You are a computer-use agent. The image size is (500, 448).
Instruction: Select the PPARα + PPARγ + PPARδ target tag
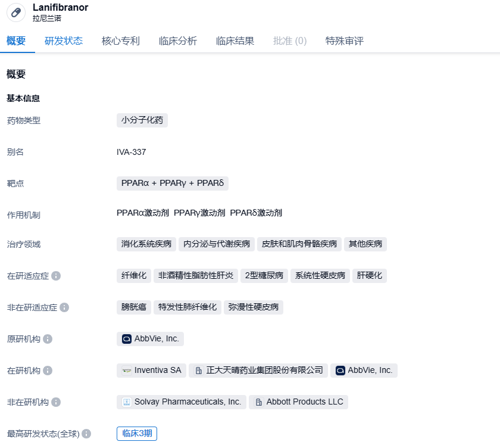click(173, 183)
